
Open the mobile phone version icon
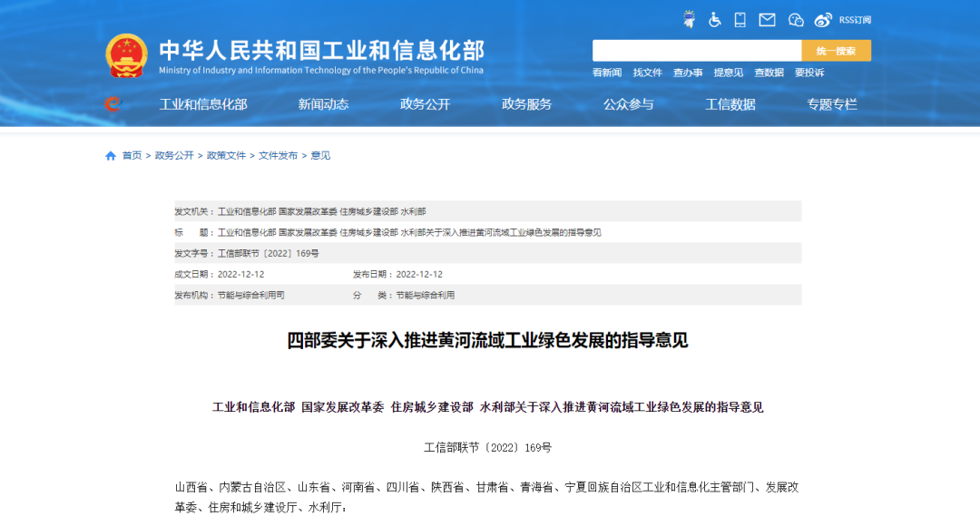tap(740, 20)
